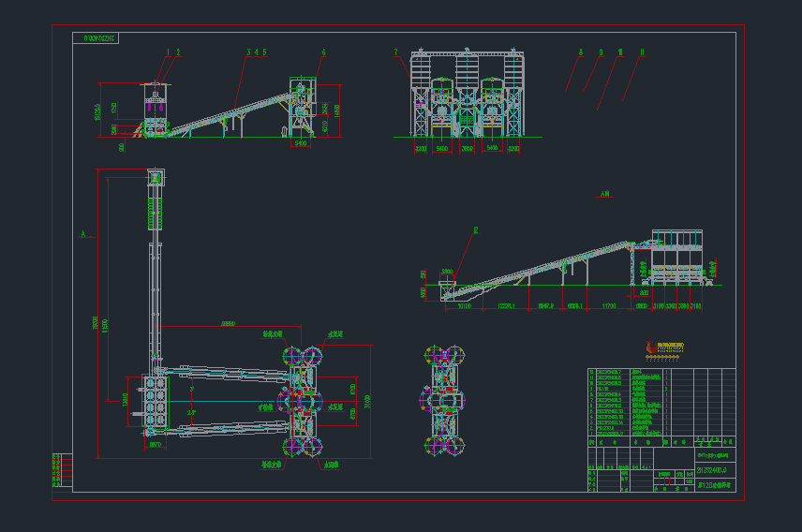
Task: Click the 14450 height dimension of the mixing tower
Action: point(337,110)
